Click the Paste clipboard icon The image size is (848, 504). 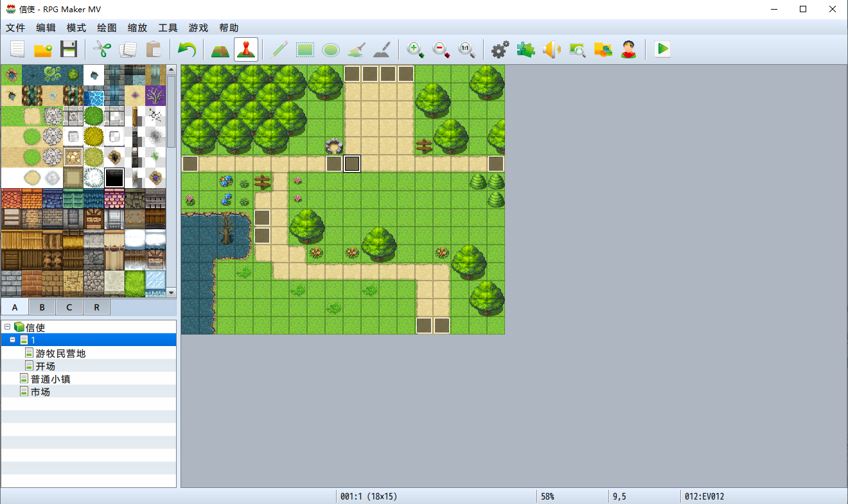[x=154, y=49]
